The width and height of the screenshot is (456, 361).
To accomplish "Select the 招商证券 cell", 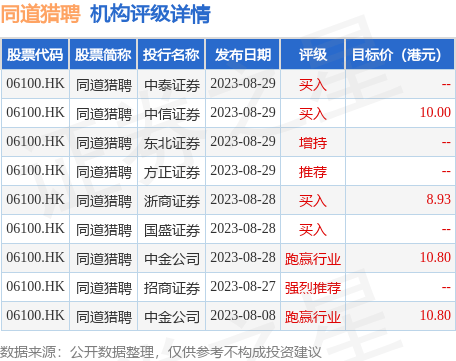I will click(x=172, y=288).
